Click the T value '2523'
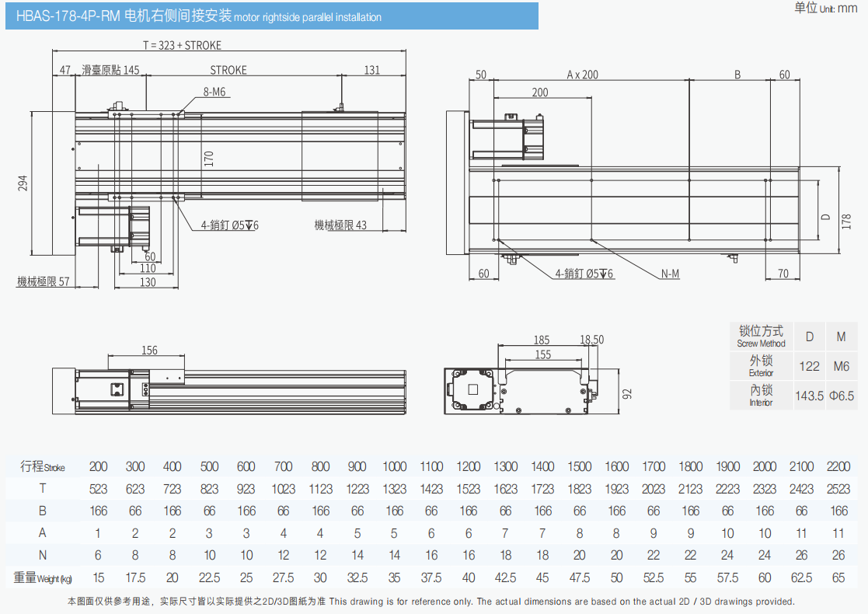 coord(838,489)
